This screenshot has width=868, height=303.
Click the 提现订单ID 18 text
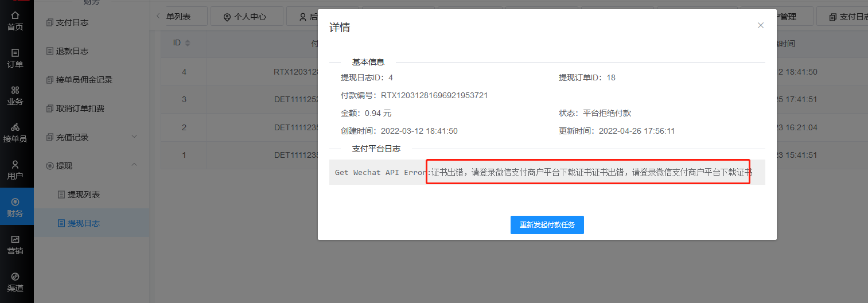click(587, 77)
